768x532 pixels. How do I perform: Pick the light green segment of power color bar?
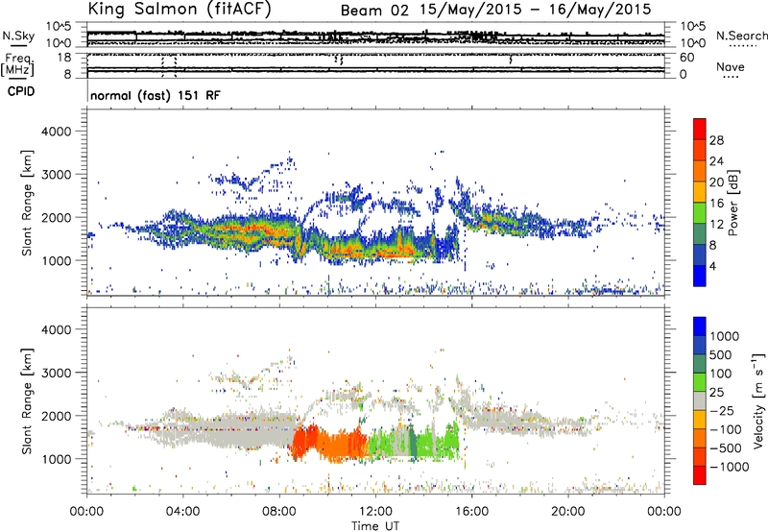coord(700,213)
